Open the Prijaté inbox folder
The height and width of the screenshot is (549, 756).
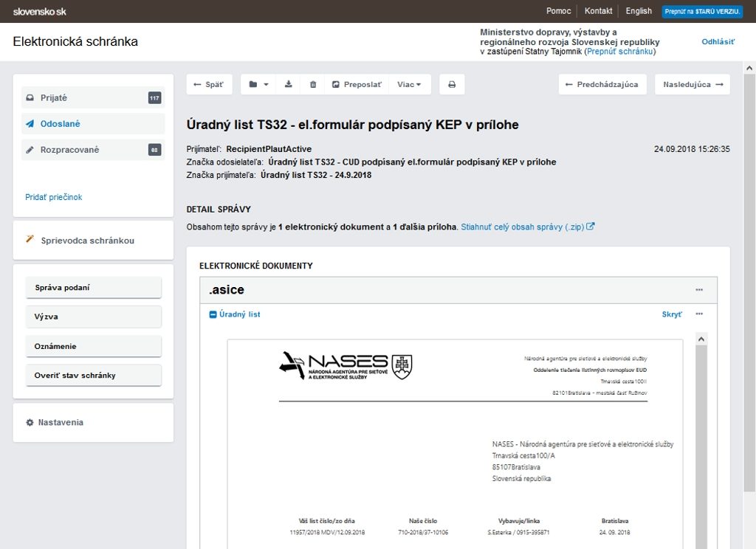point(93,98)
